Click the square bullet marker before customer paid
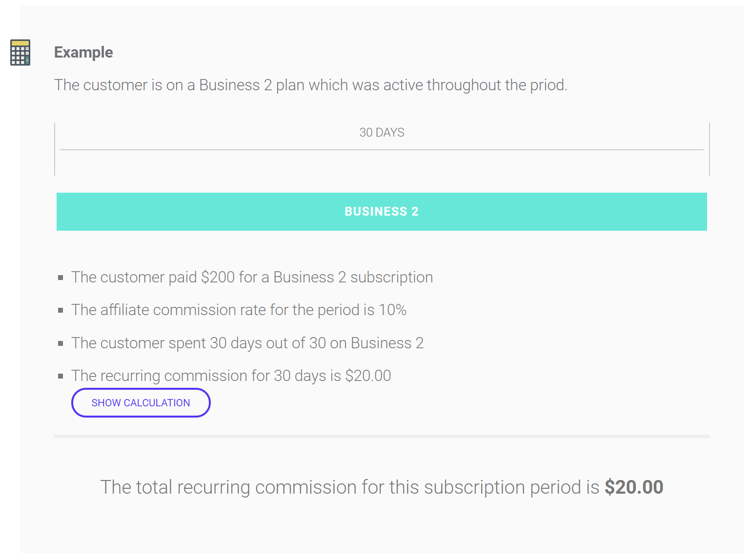Screen dimensions: 750x560 (61, 278)
